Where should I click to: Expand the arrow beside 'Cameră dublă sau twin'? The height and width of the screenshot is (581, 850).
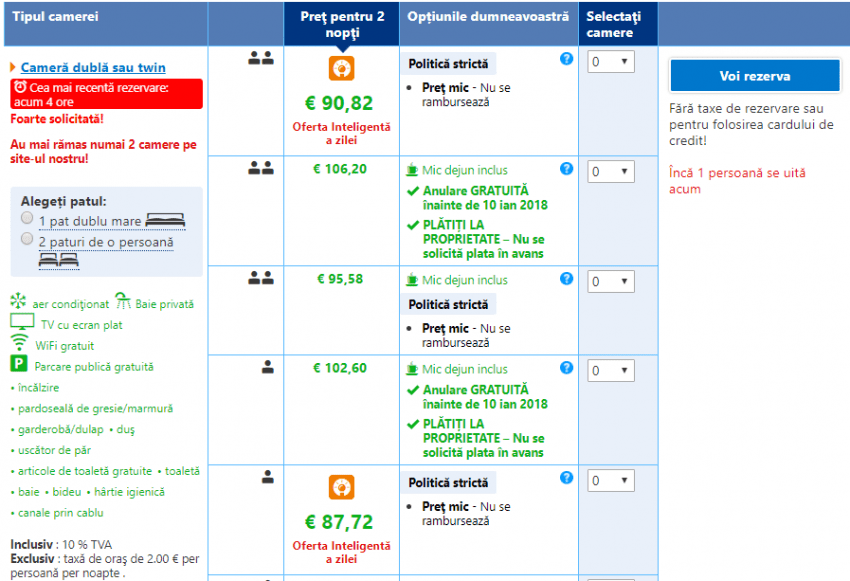[x=13, y=68]
